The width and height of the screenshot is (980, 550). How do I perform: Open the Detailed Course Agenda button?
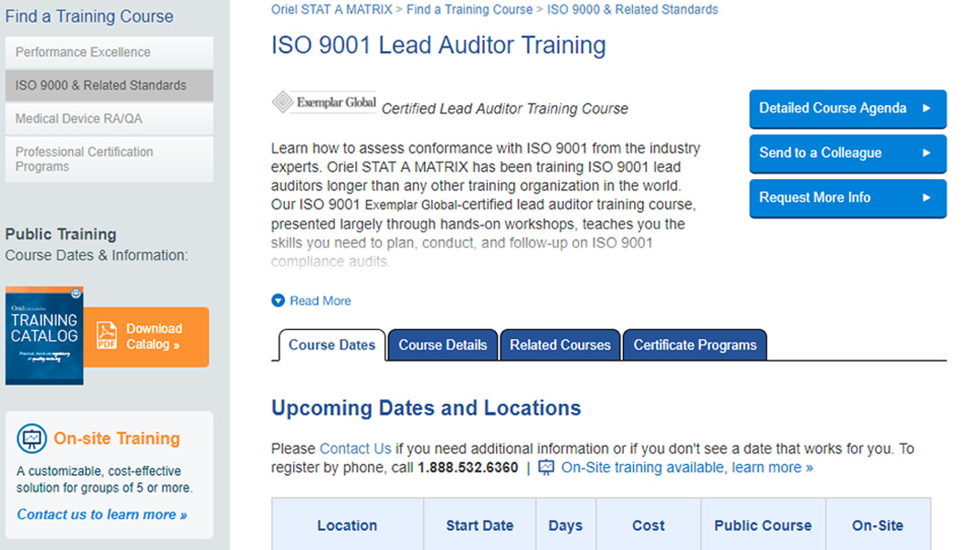[x=848, y=109]
